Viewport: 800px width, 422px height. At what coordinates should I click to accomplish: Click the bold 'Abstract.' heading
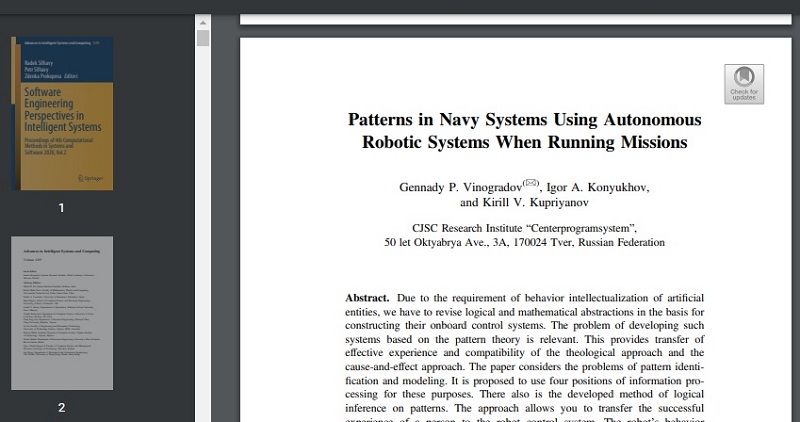[367, 298]
